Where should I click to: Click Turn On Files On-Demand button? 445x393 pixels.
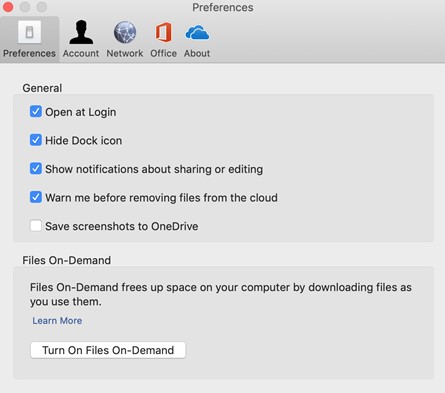click(x=108, y=350)
